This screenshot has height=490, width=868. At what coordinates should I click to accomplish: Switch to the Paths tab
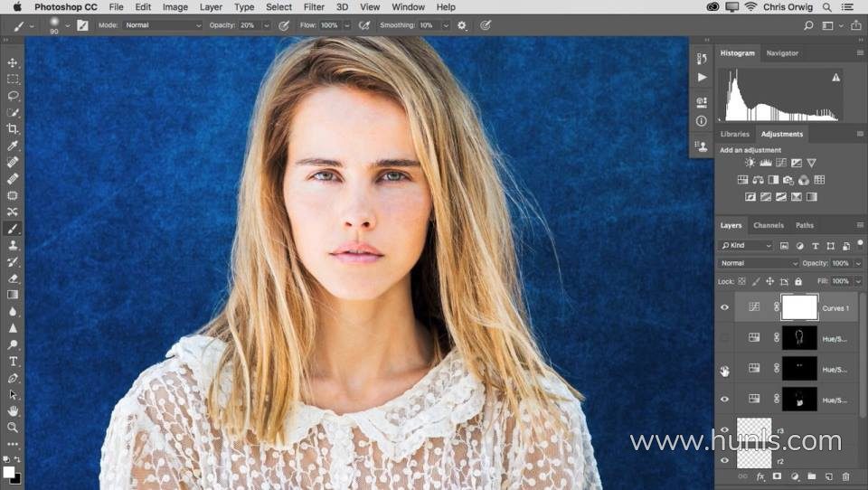(x=805, y=225)
